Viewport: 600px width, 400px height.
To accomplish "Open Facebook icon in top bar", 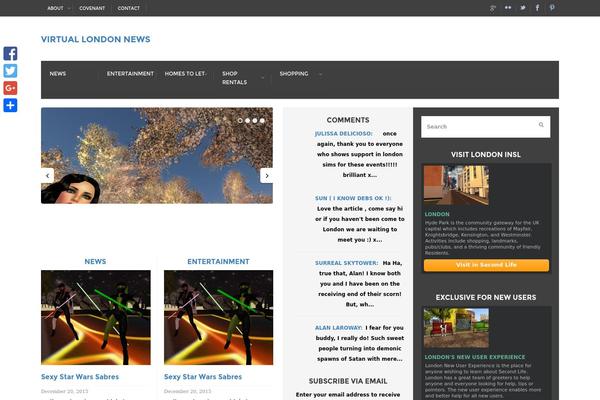I will pos(537,8).
